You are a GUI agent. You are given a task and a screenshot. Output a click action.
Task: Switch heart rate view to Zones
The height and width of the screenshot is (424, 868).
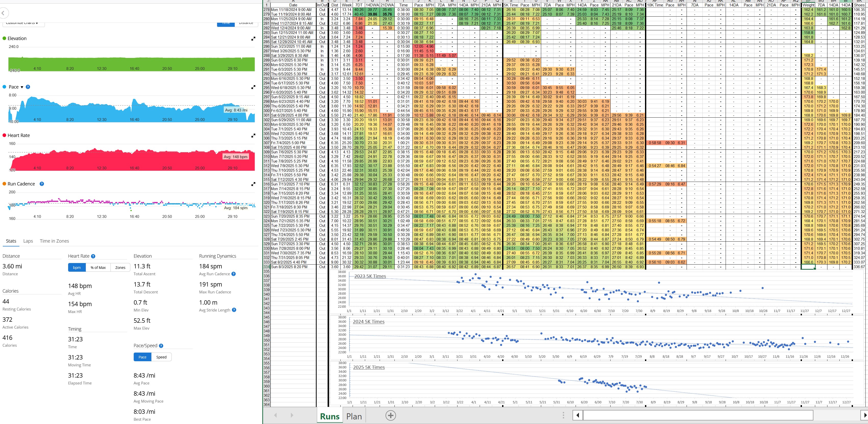tap(120, 268)
